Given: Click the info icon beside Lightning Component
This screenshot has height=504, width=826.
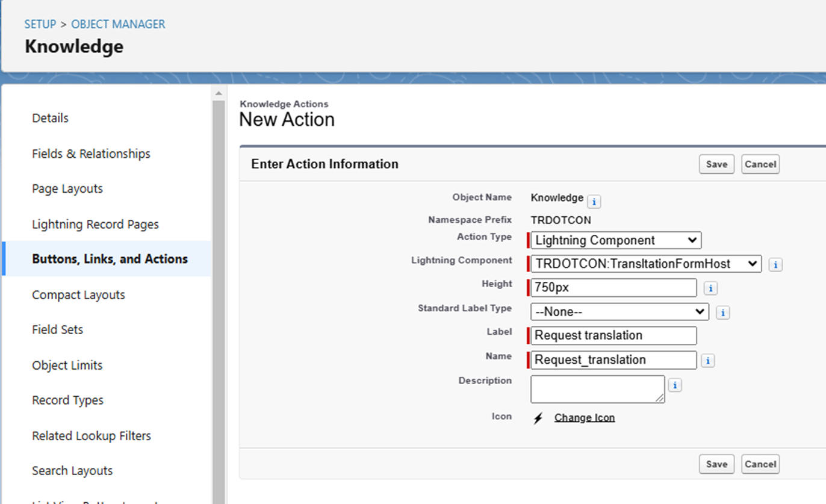Looking at the screenshot, I should pos(775,264).
